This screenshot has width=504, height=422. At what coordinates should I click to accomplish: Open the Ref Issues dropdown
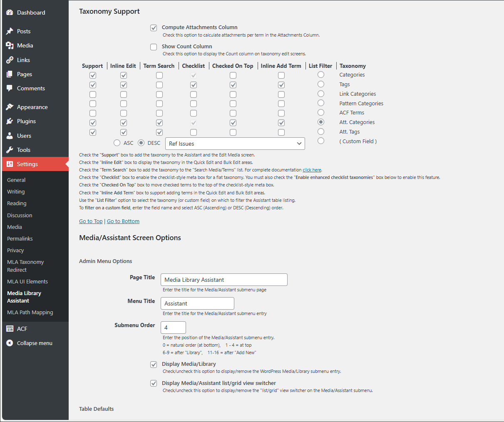click(235, 143)
